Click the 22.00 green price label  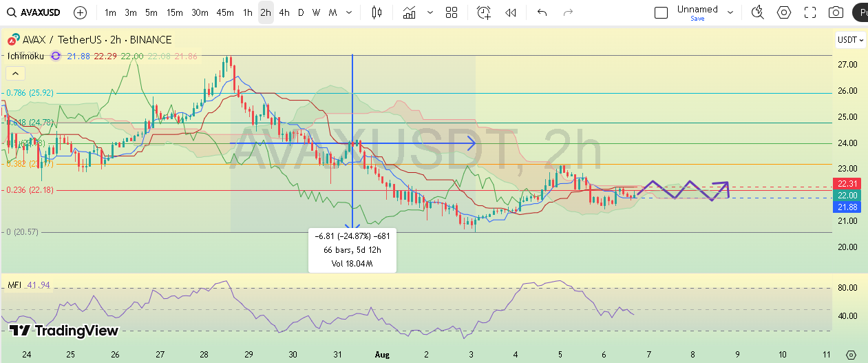point(846,196)
